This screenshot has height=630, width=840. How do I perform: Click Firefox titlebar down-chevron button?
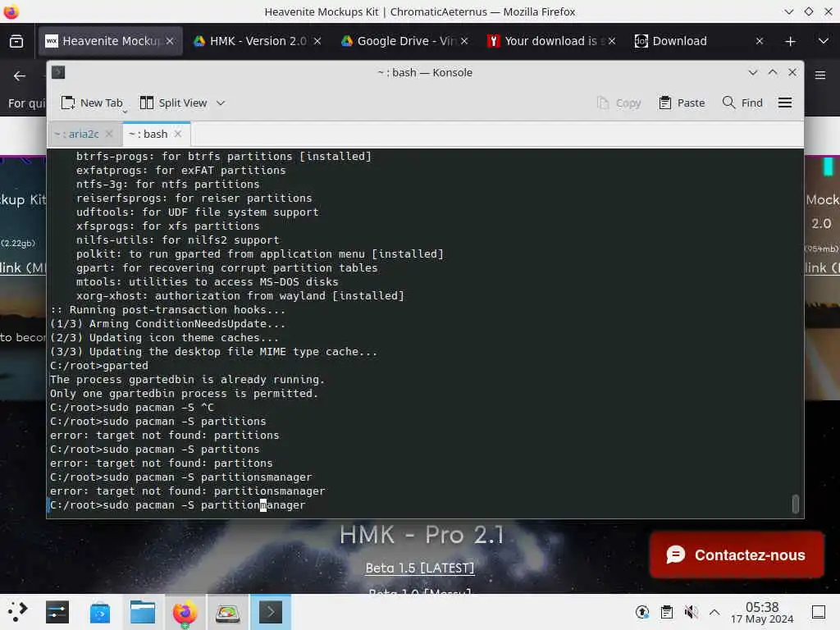(x=788, y=11)
